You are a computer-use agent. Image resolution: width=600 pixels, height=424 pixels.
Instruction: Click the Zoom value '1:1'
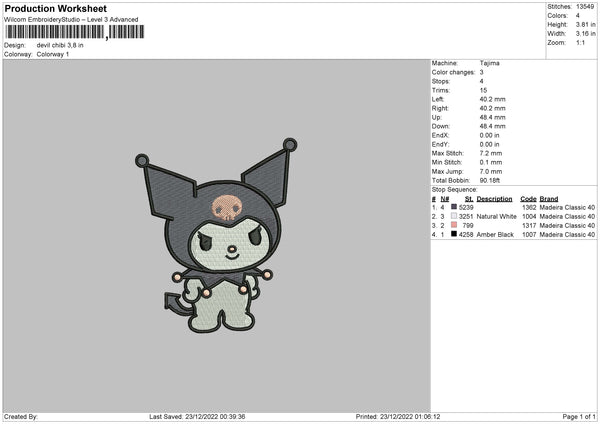(580, 42)
